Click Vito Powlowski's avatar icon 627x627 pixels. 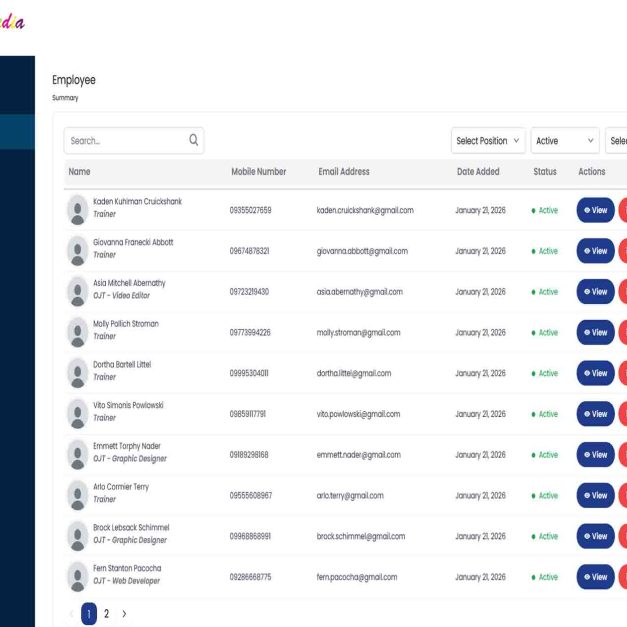point(78,414)
